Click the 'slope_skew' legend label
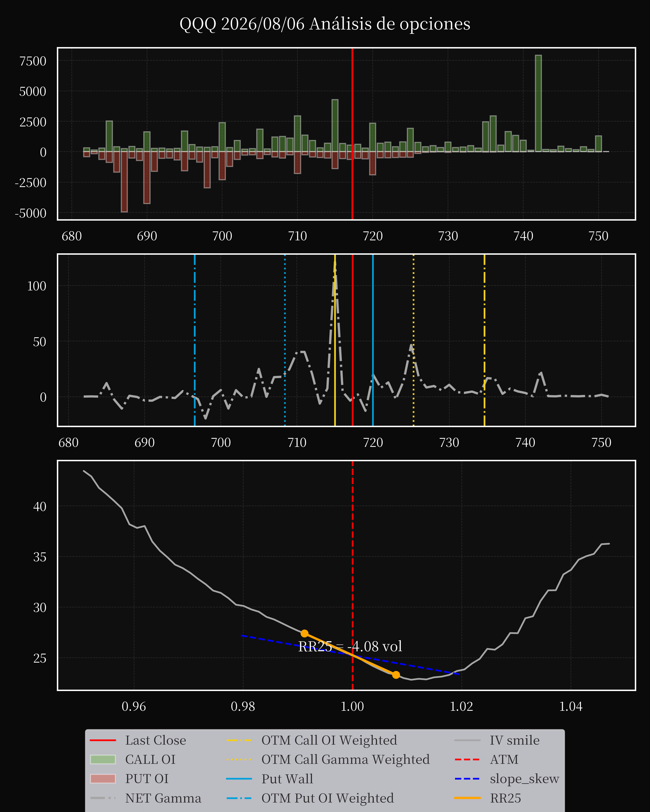 pos(524,779)
